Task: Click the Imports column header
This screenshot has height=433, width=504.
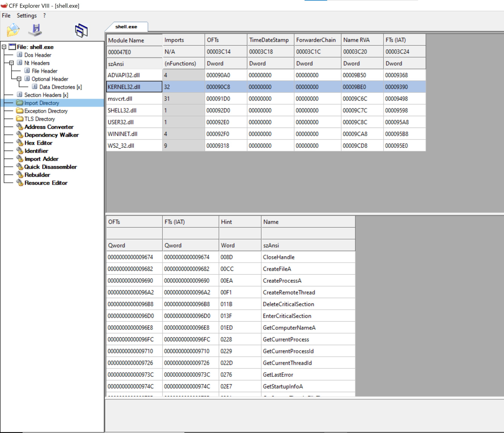Action: (184, 40)
